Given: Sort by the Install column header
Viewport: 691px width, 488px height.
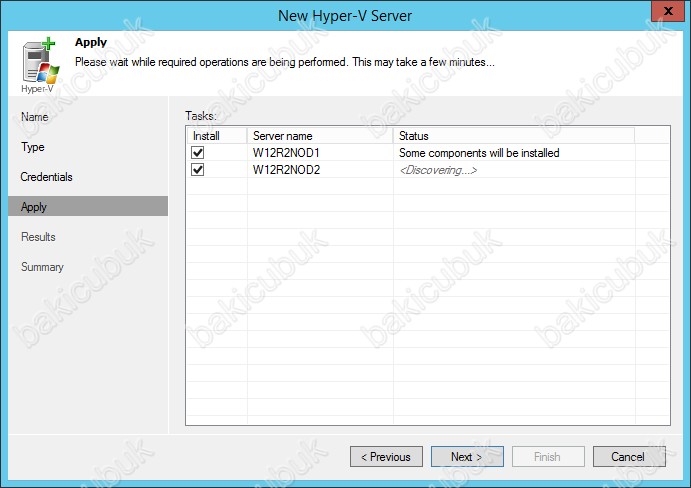Looking at the screenshot, I should point(217,136).
